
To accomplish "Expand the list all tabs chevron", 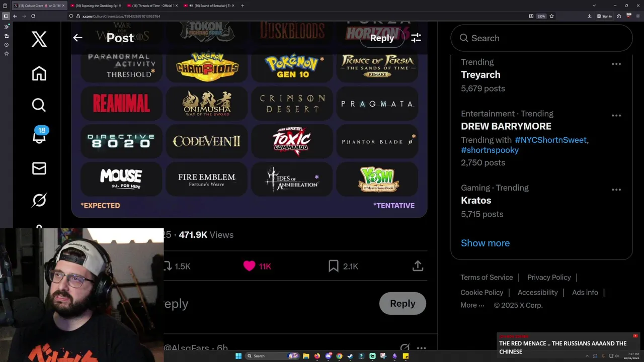I will (x=594, y=6).
